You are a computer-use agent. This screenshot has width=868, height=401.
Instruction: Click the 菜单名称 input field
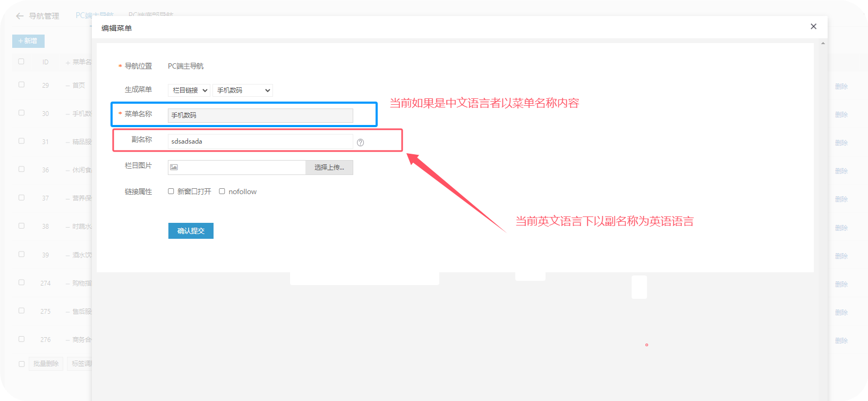tap(260, 115)
